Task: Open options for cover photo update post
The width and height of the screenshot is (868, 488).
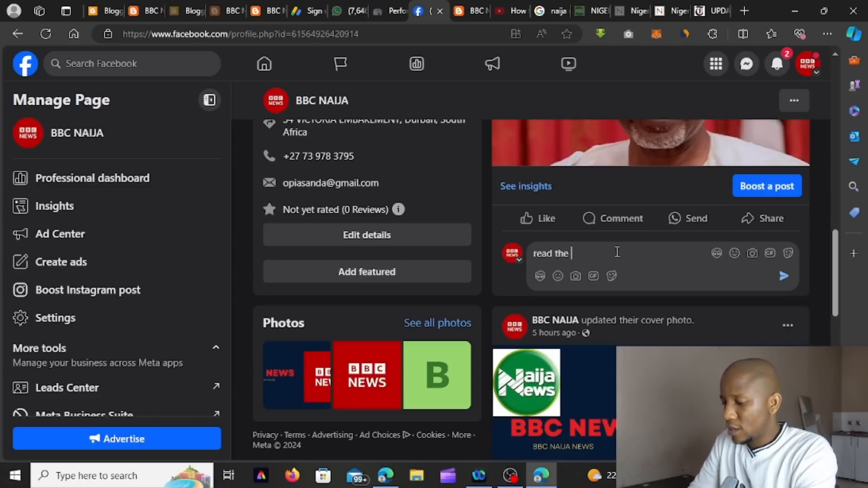Action: [x=788, y=325]
